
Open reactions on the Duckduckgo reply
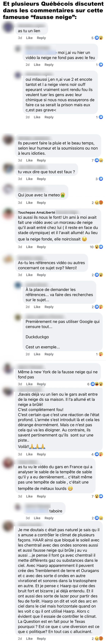point(101,354)
